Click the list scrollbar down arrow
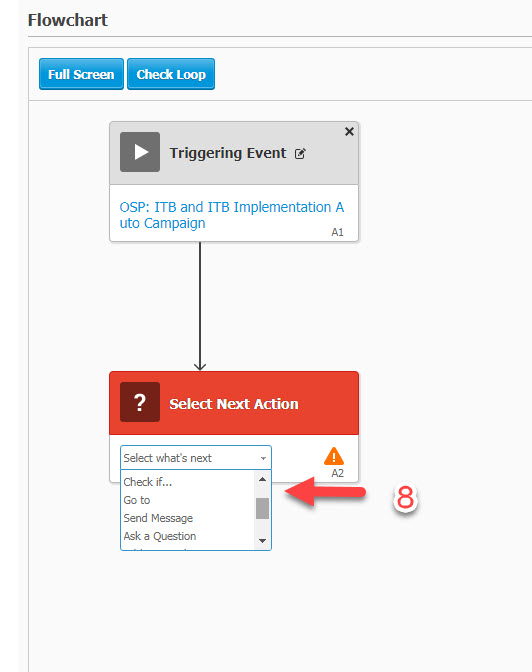Screen dimensions: 532x672 [262, 541]
